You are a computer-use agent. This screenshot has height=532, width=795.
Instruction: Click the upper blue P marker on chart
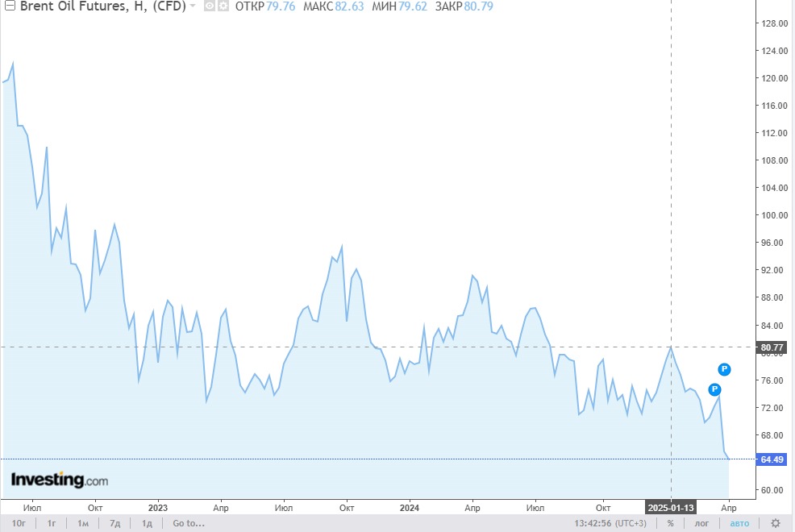(724, 369)
